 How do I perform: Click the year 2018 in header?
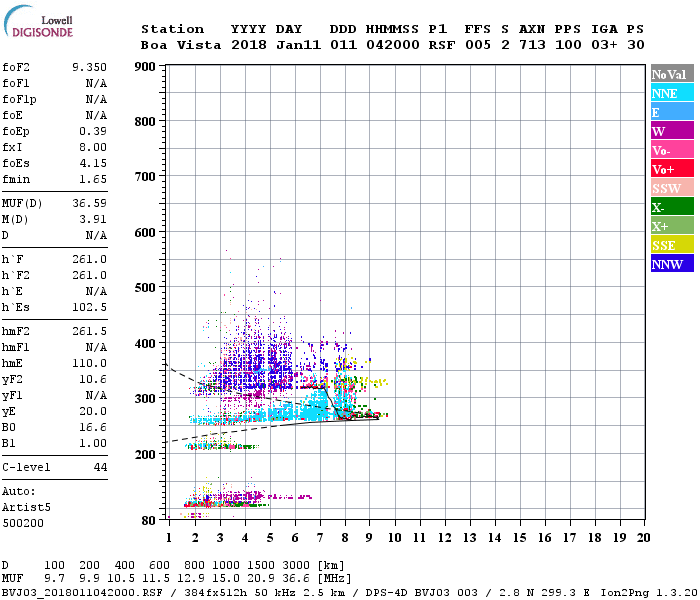[249, 45]
